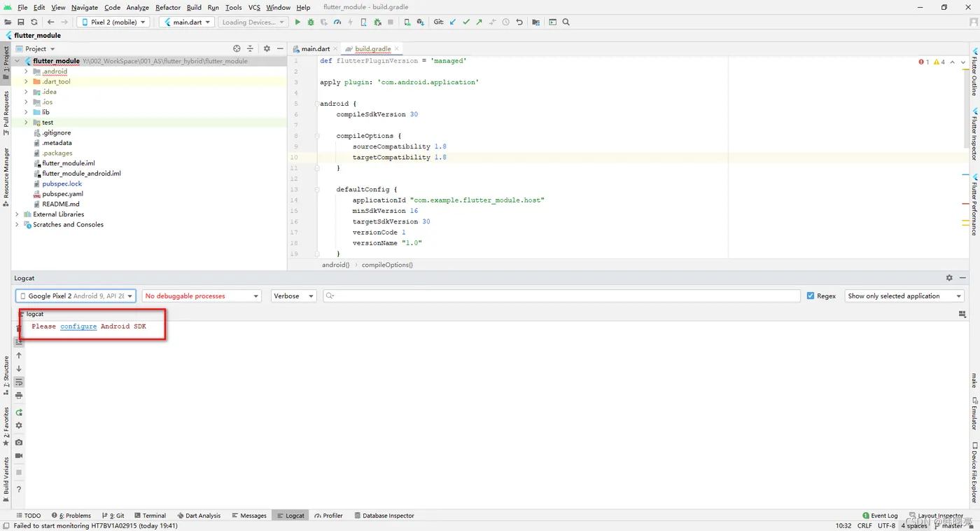Click the Profiler gauge icon in run toolbar
Viewport: 980px width, 531px height.
[x=337, y=22]
